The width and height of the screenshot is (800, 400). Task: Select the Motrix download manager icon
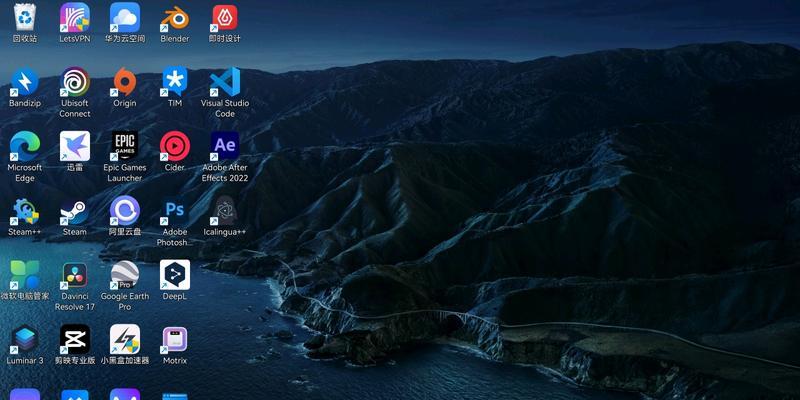click(x=175, y=339)
